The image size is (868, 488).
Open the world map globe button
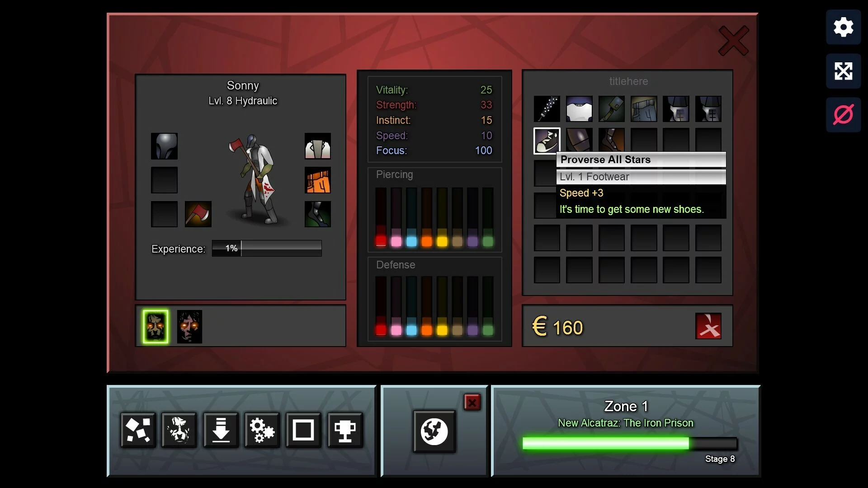(434, 432)
